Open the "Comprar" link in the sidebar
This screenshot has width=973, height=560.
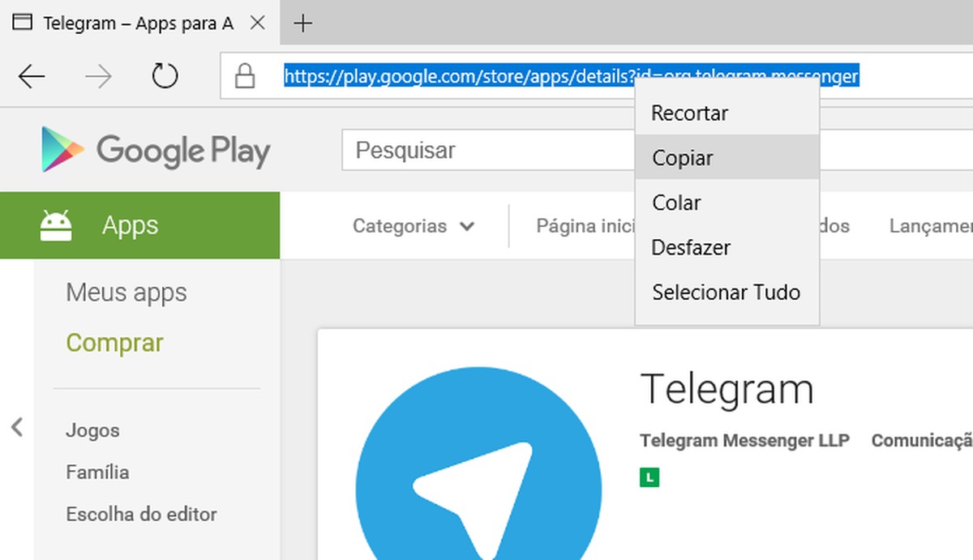click(x=114, y=344)
